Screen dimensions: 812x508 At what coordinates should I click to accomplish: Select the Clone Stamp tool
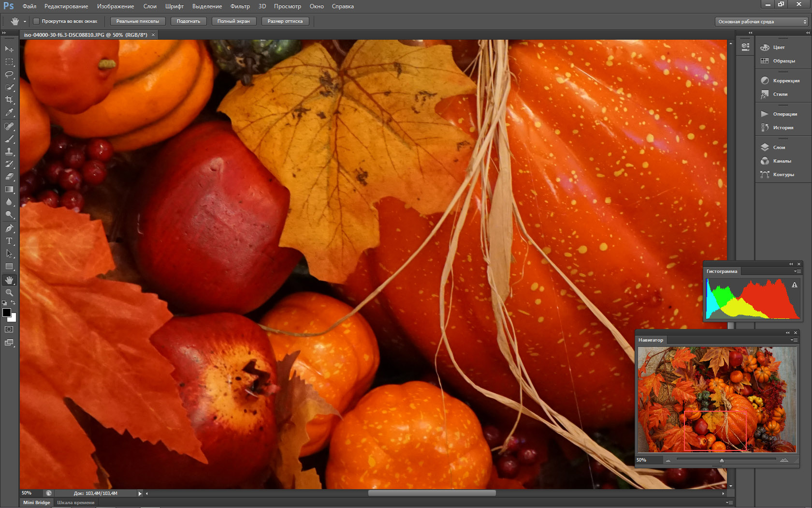9,151
